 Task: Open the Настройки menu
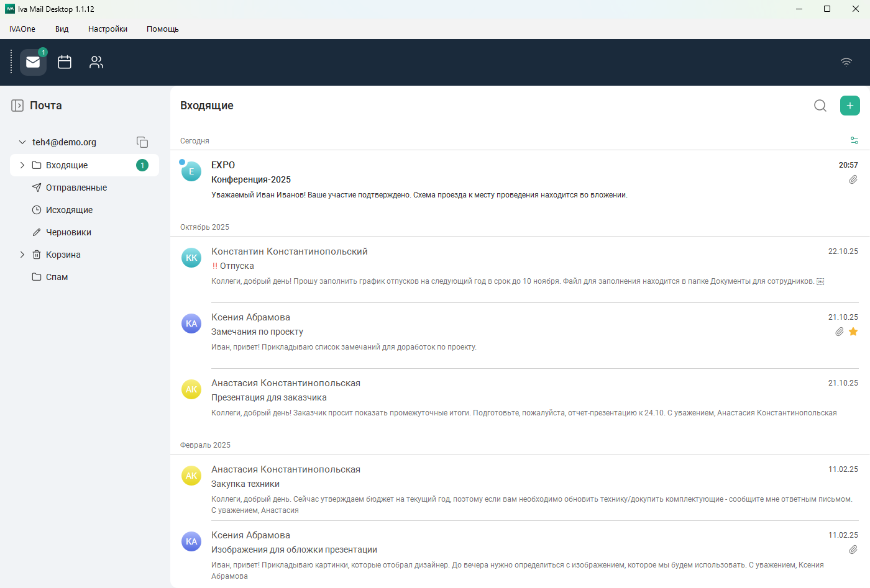click(108, 29)
